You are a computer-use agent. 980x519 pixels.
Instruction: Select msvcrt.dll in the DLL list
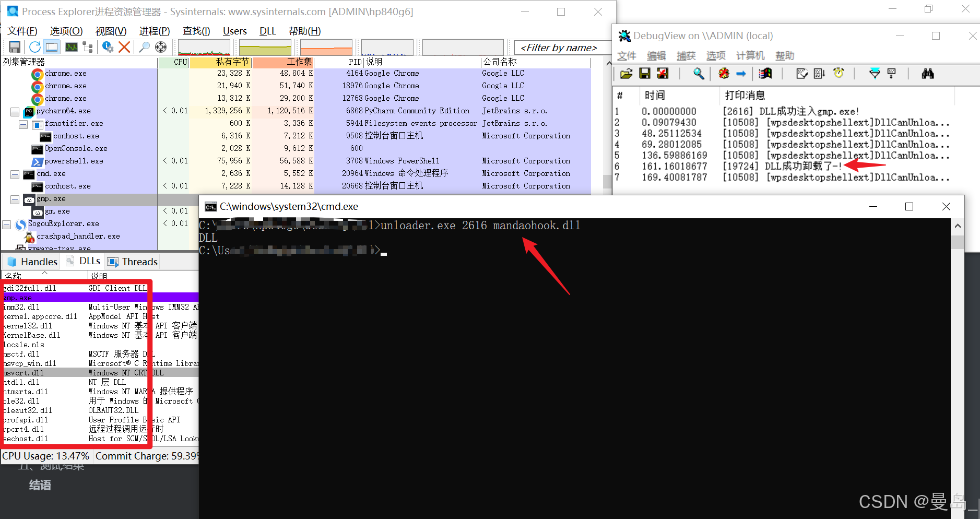(100, 373)
